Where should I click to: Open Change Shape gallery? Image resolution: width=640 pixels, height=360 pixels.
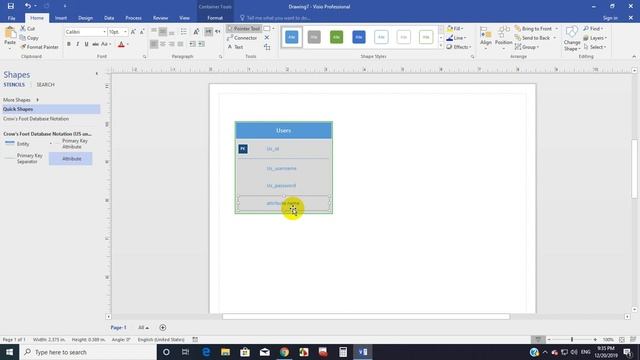coord(572,38)
